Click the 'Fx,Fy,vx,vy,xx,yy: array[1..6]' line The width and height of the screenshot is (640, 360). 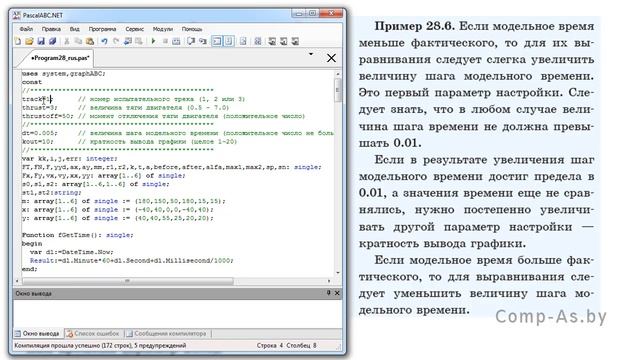click(104, 176)
